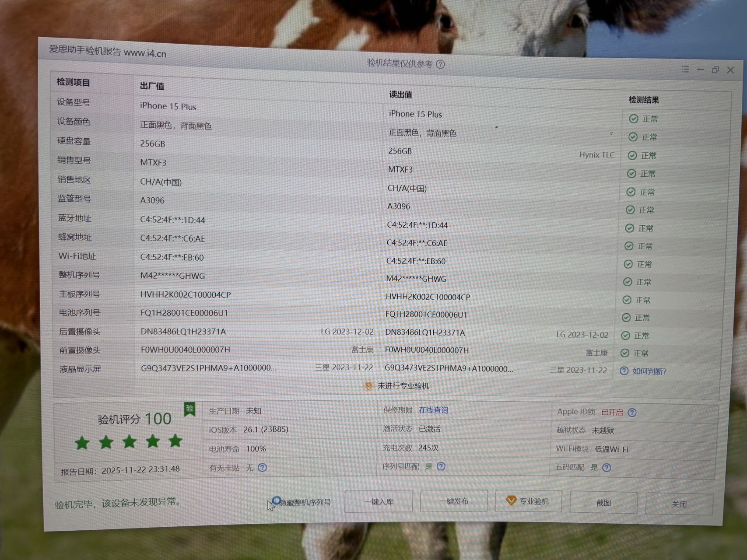Viewport: 747px width, 560px height.
Task: Click the shield icon beside 未进行专业验机
Action: (368, 386)
